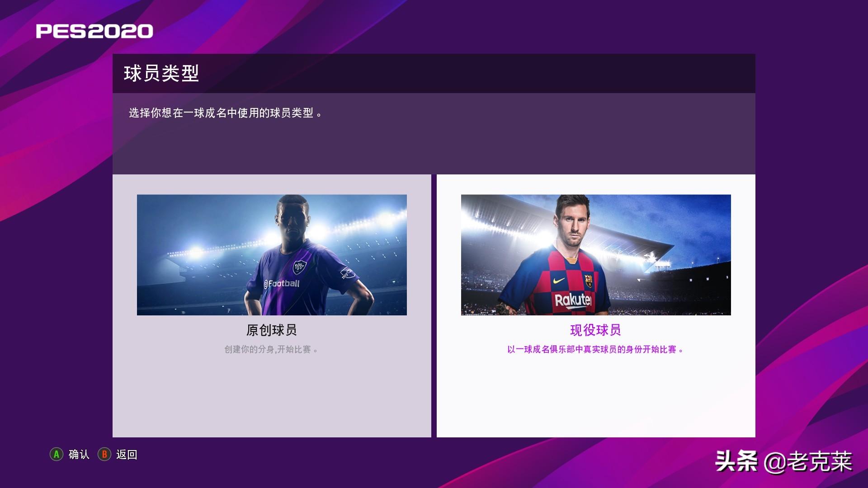Click the 返回 back label

127,454
